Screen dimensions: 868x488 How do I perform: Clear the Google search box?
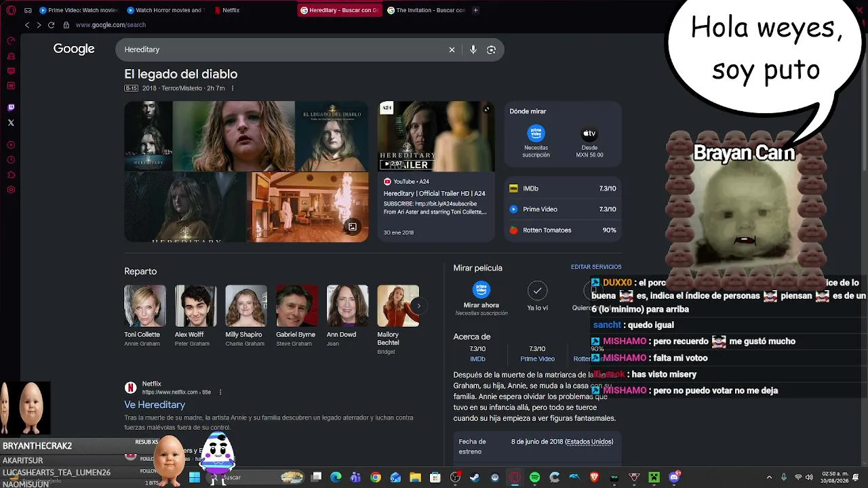tap(452, 49)
